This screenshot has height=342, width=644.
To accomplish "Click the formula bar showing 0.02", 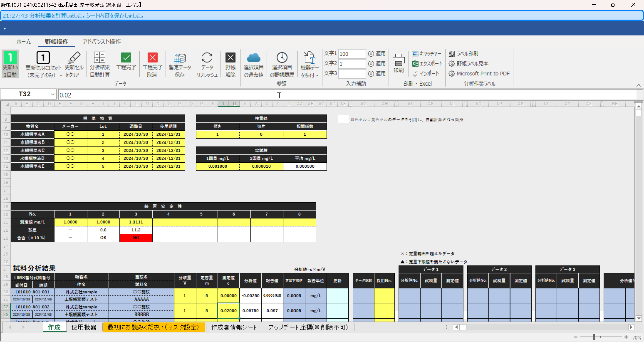I will click(x=347, y=95).
